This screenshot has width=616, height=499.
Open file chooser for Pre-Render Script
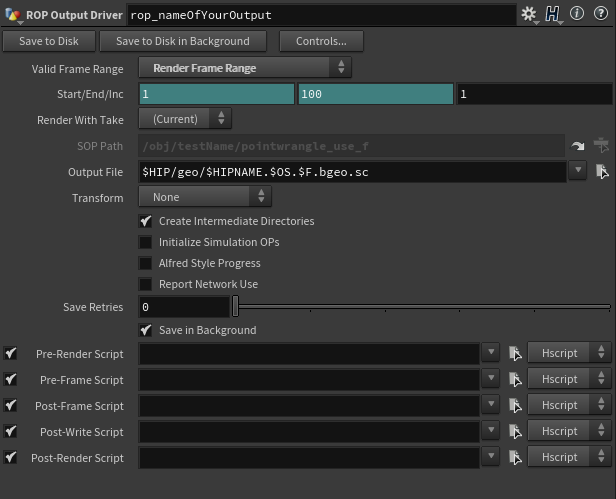click(x=515, y=353)
